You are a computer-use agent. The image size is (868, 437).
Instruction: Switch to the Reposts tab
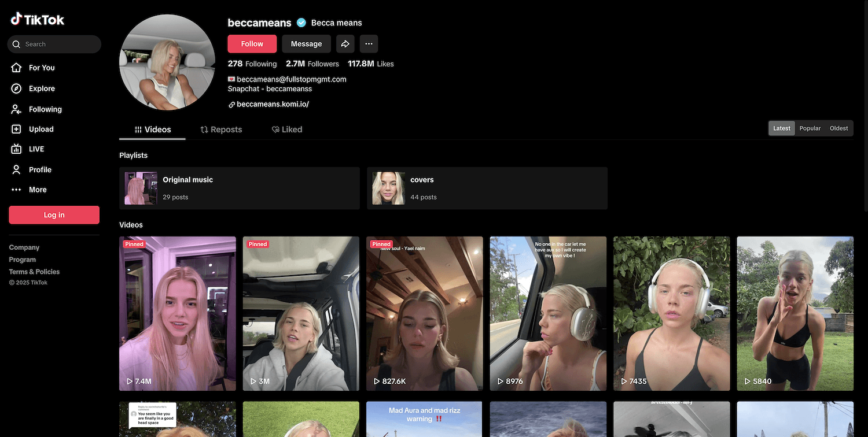pos(221,129)
